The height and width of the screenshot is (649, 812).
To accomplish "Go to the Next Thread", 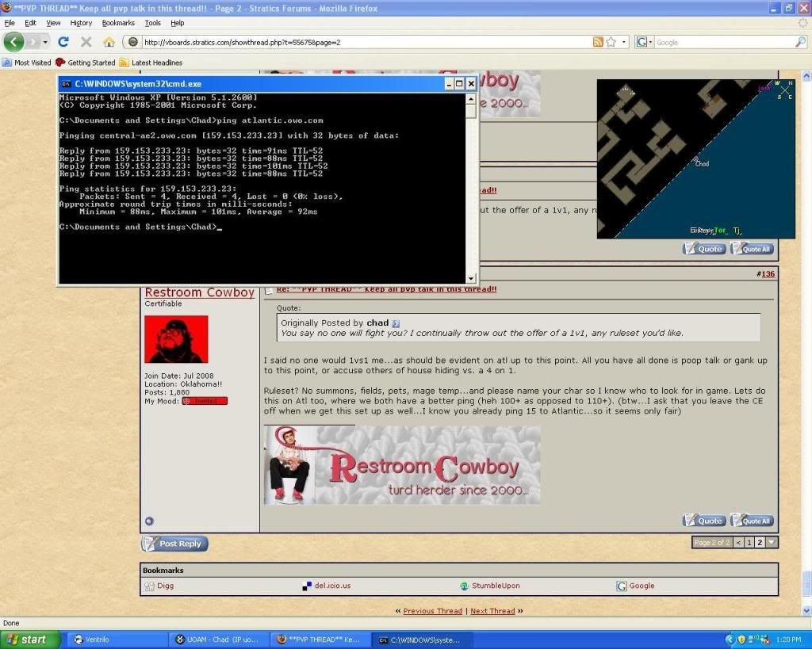I will tap(492, 611).
